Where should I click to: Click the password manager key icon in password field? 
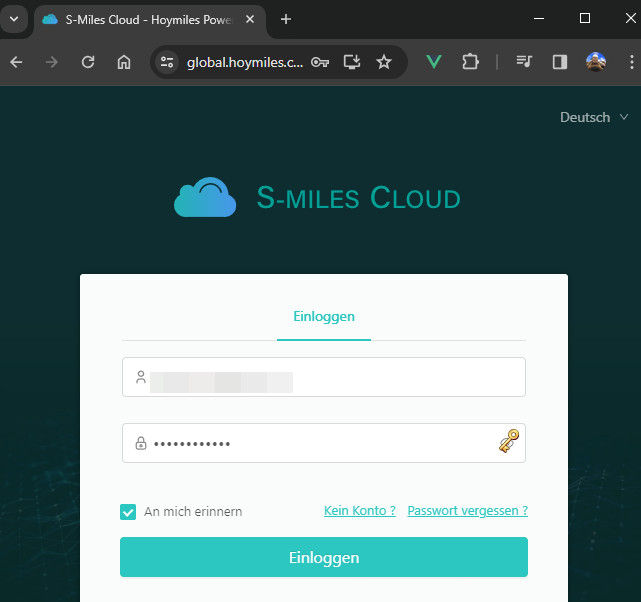click(x=509, y=442)
